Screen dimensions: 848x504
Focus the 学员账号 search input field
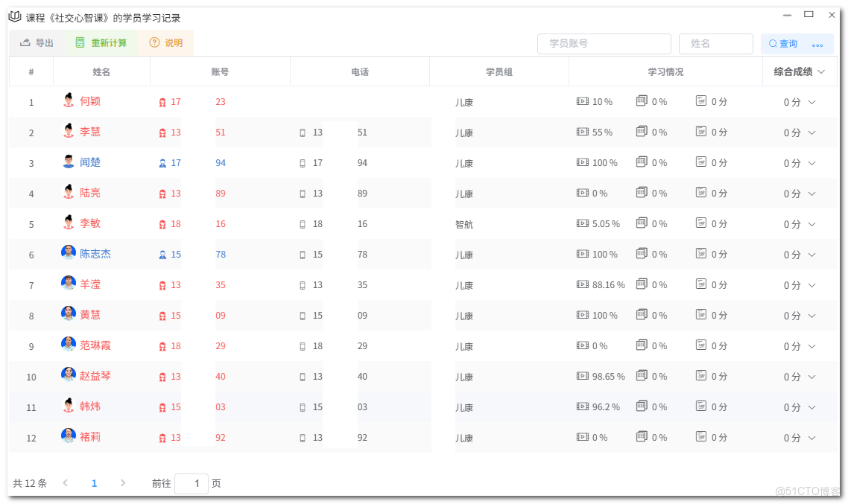tap(604, 44)
